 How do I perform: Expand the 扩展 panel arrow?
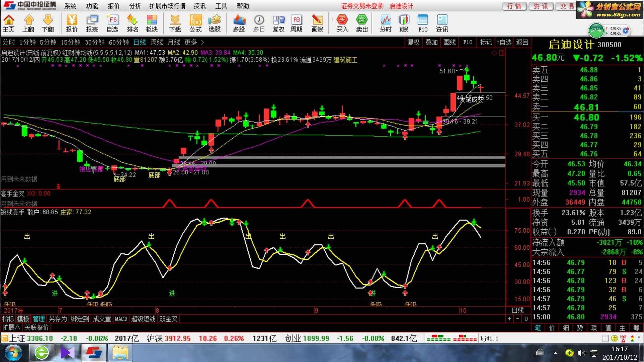click(11, 327)
